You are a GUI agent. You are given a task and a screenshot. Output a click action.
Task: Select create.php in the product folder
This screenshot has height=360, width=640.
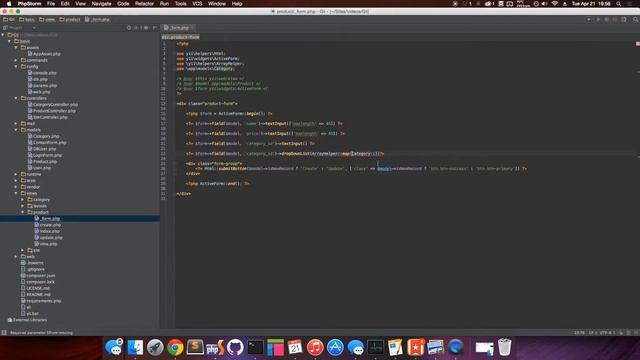(x=47, y=225)
